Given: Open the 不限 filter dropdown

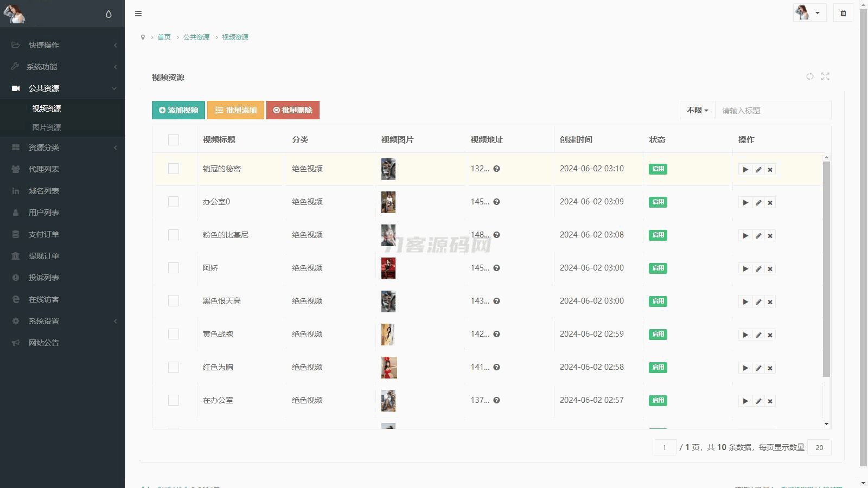Looking at the screenshot, I should click(x=697, y=110).
